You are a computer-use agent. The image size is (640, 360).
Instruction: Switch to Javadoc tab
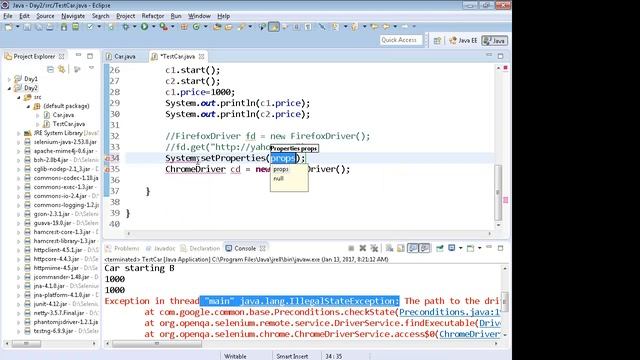[161, 248]
